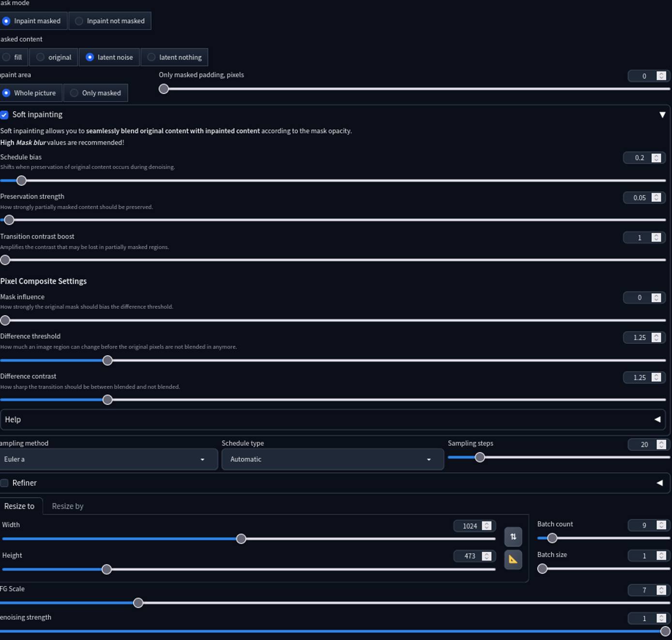This screenshot has height=640, width=672.
Task: Click the Sampling steps slider handle
Action: (480, 457)
